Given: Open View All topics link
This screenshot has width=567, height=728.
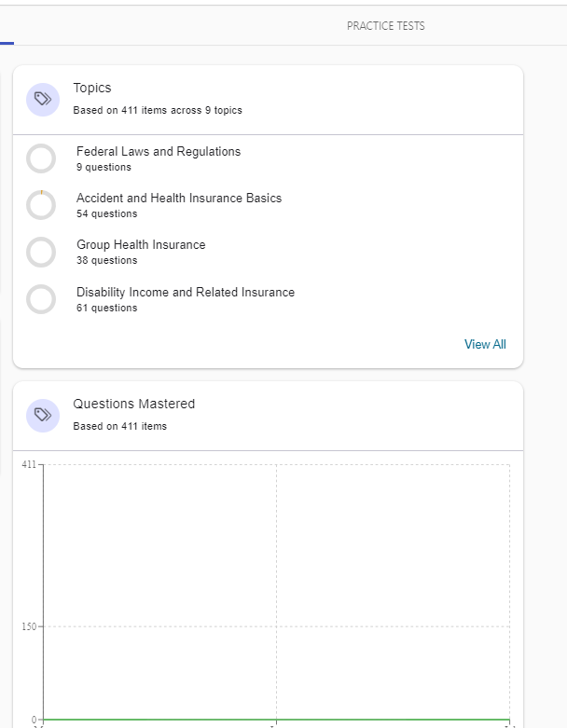Looking at the screenshot, I should coord(485,345).
